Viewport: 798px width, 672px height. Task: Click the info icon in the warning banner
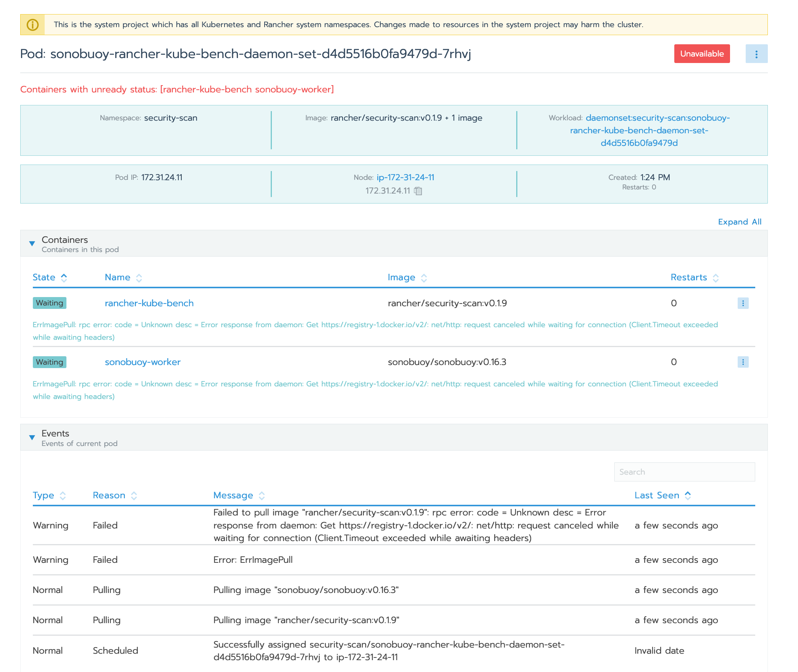coord(32,25)
